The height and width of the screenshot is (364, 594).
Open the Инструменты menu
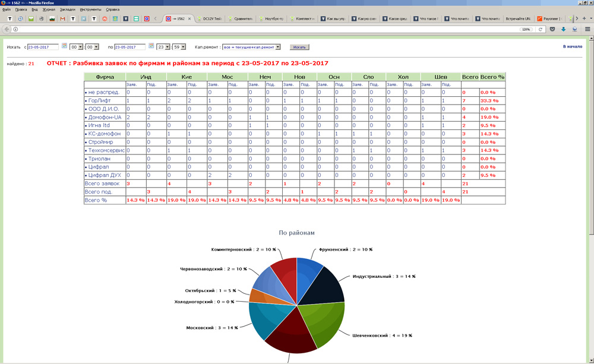[x=90, y=10]
